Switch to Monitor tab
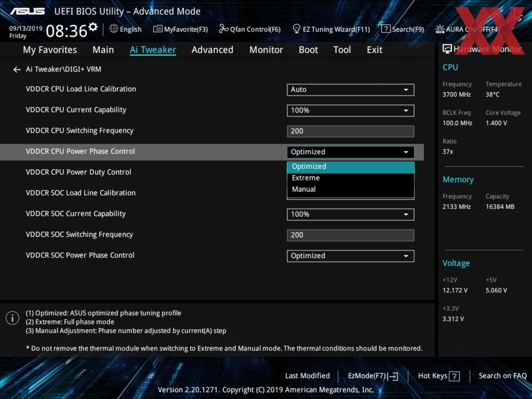The width and height of the screenshot is (532, 399). click(266, 50)
